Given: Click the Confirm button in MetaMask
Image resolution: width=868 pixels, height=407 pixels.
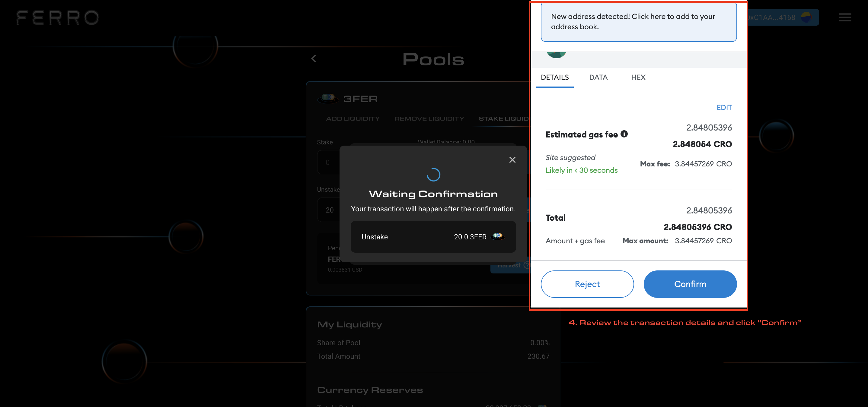Looking at the screenshot, I should [x=690, y=284].
